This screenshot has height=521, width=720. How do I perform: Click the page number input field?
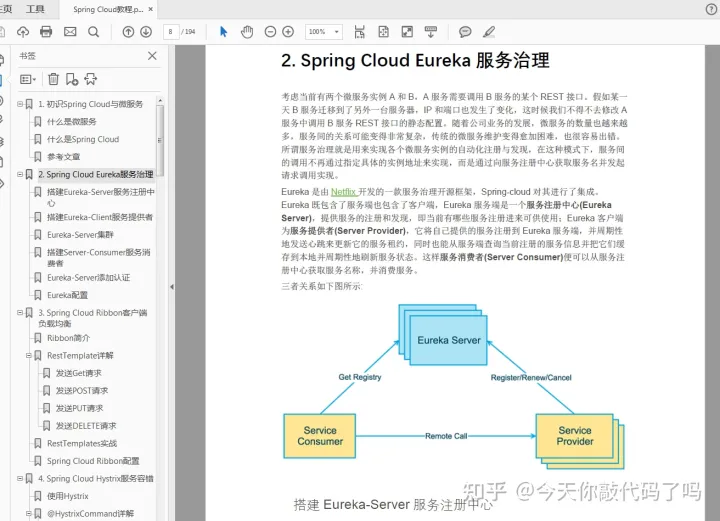click(170, 32)
